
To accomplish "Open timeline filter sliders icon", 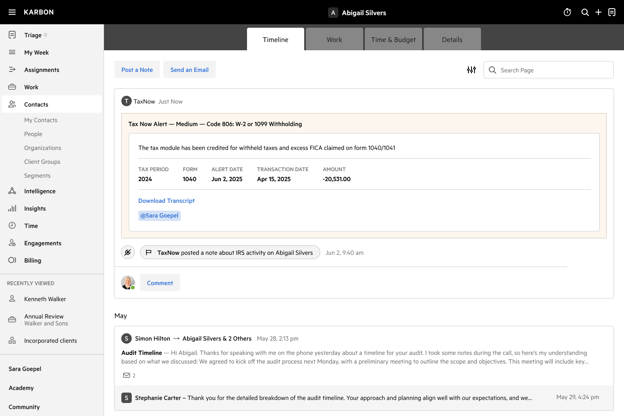I will pos(471,70).
